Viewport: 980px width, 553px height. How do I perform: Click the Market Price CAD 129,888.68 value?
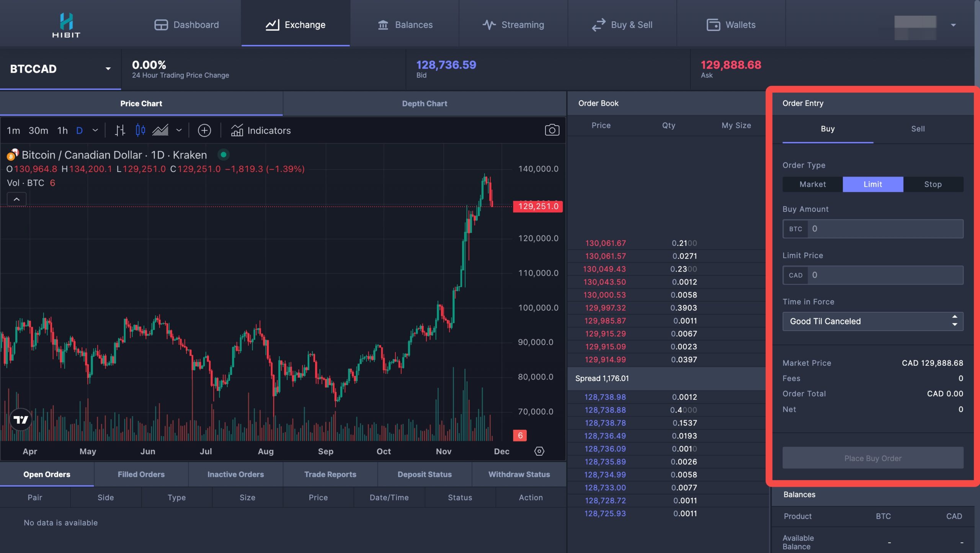coord(932,363)
